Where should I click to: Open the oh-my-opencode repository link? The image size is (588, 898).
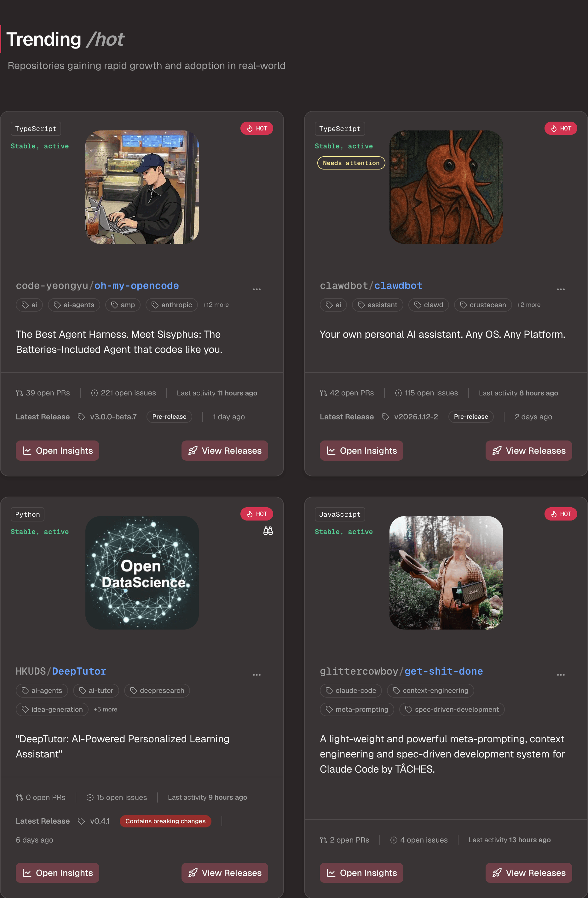[x=137, y=285]
